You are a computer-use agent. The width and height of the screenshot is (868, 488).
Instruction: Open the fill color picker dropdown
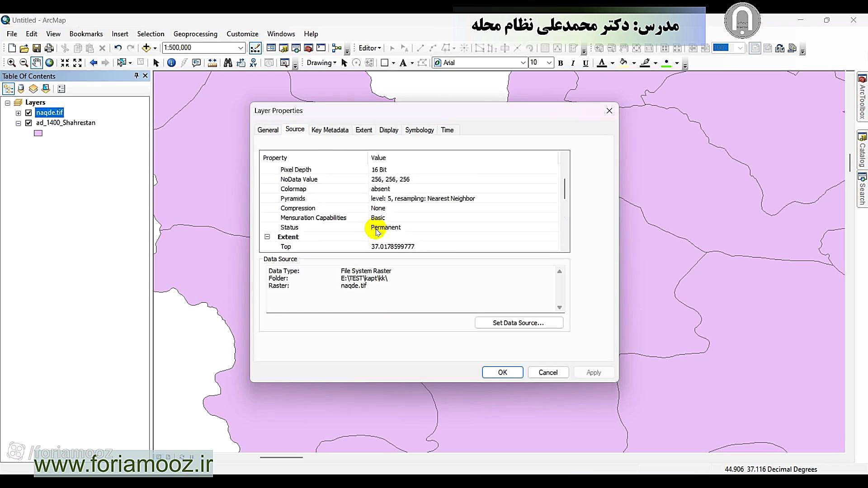[634, 63]
